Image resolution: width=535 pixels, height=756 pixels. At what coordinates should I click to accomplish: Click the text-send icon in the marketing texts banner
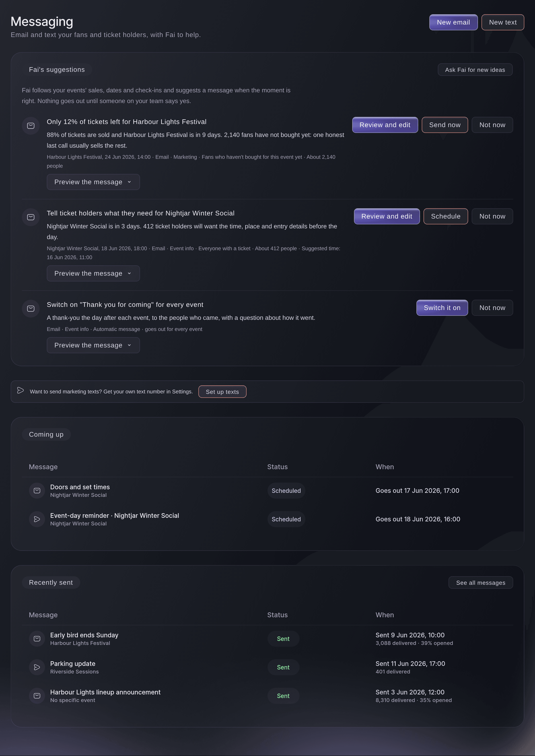coord(21,390)
